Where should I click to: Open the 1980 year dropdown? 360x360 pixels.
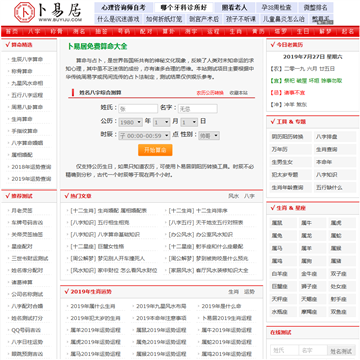click(x=131, y=122)
